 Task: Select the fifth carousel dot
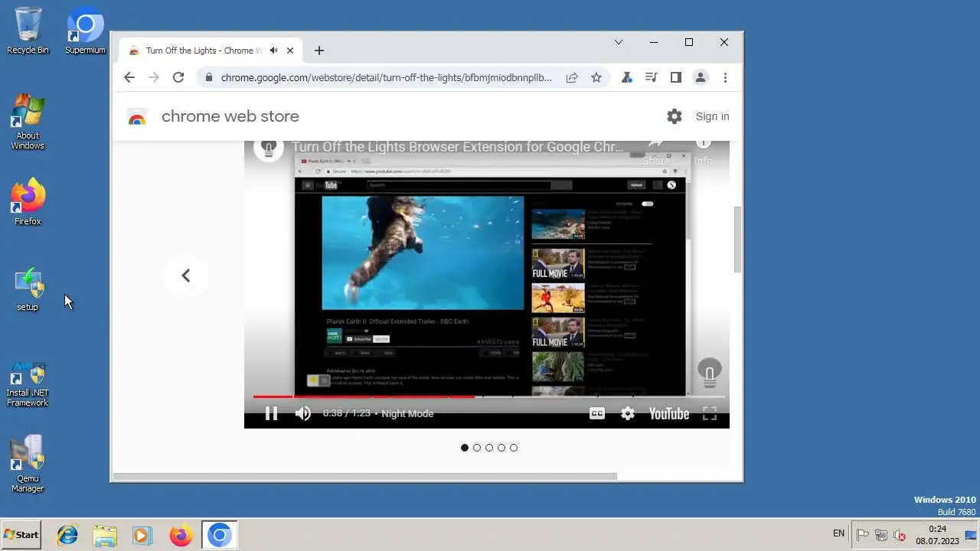tap(514, 448)
